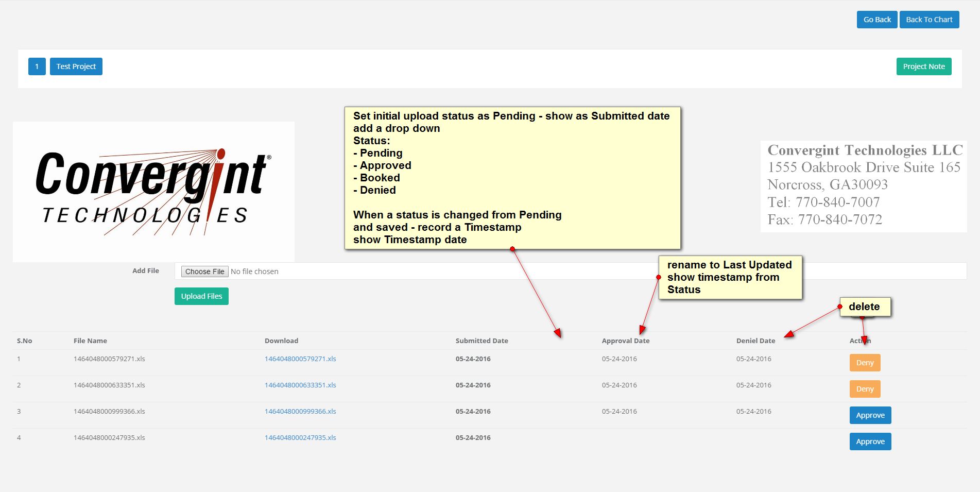This screenshot has height=492, width=980.
Task: Click serial number 2 in the table
Action: click(19, 385)
